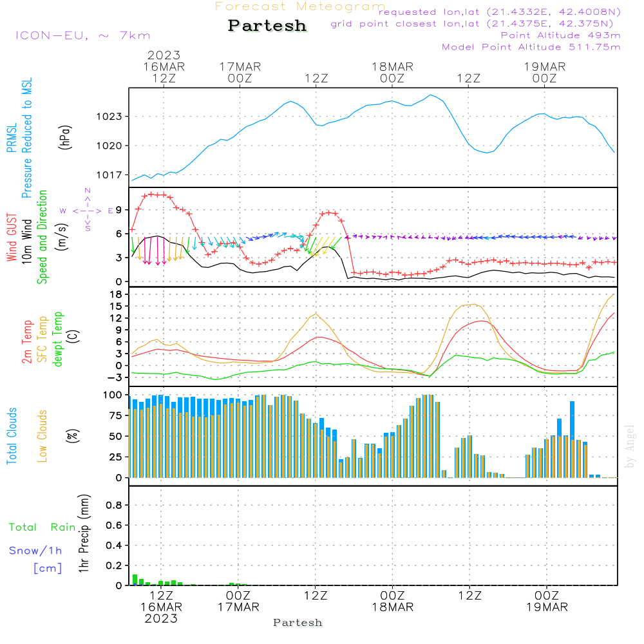
Task: Click the 0.8 precipitation axis value
Action: (x=114, y=505)
